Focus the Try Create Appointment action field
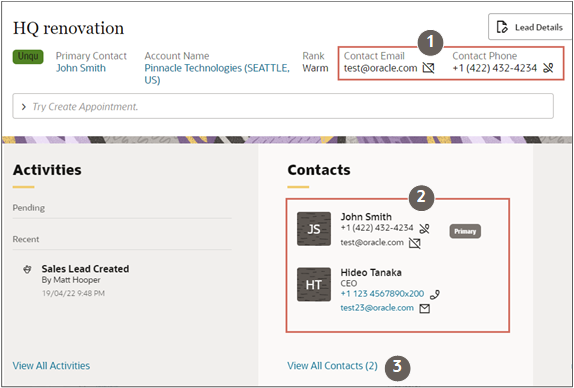The width and height of the screenshot is (574, 388). click(283, 106)
